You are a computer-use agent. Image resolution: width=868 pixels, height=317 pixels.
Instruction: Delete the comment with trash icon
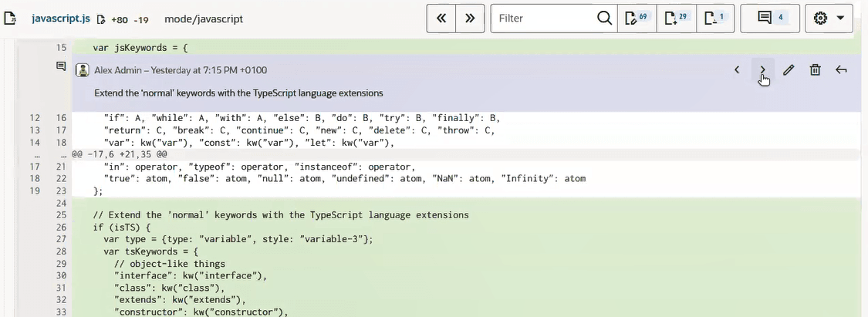point(815,69)
